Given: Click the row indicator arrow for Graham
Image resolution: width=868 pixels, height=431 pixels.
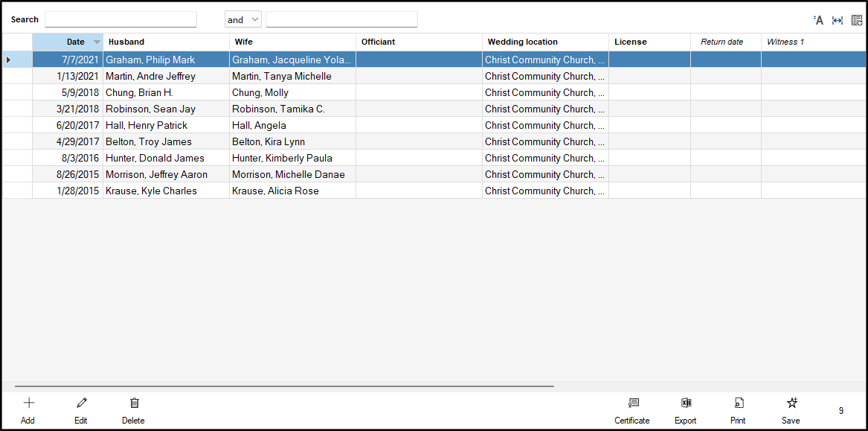Looking at the screenshot, I should coord(8,60).
